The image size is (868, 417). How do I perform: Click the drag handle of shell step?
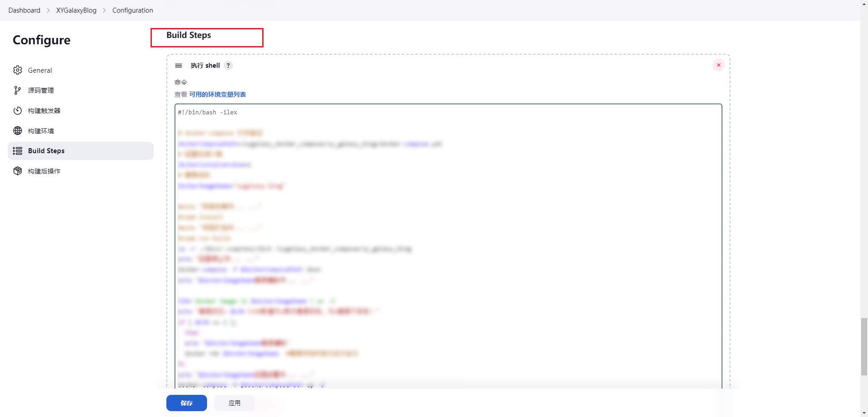(x=179, y=66)
